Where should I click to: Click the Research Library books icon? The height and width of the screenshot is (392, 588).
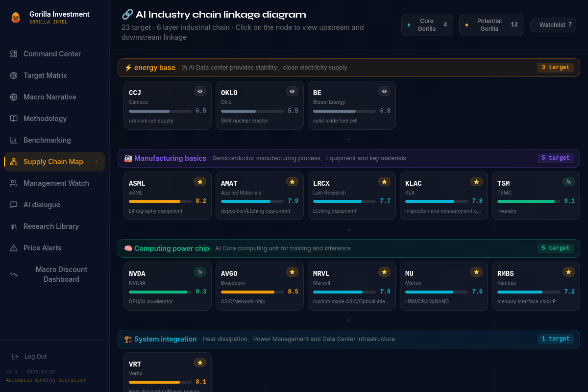point(14,226)
